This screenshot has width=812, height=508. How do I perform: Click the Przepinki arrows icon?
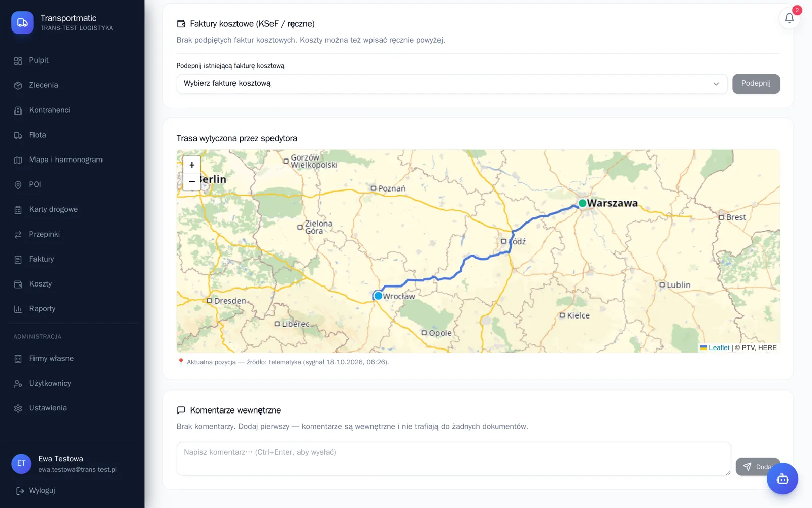click(18, 235)
